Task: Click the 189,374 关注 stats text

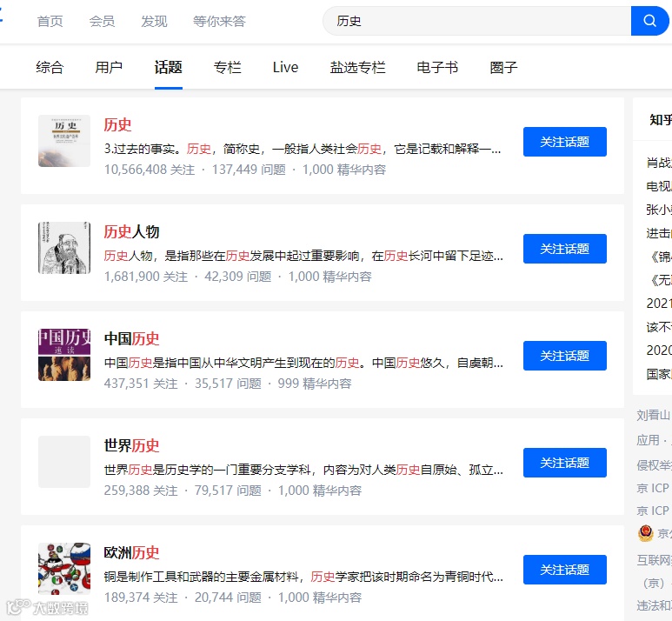Action: pyautogui.click(x=141, y=598)
